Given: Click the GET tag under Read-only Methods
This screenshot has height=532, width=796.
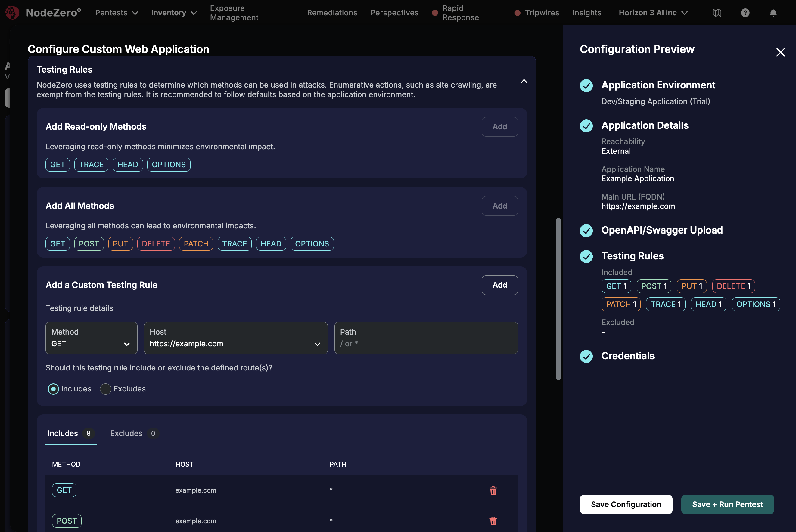Looking at the screenshot, I should tap(58, 165).
